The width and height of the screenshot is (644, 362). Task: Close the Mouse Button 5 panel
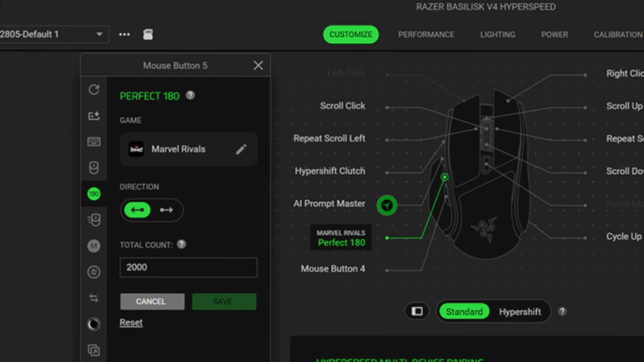click(x=258, y=65)
